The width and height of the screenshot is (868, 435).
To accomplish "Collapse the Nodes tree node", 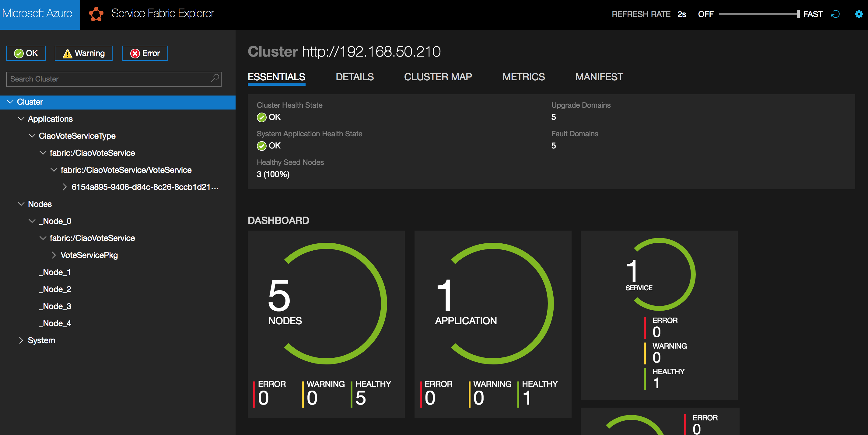I will (21, 204).
